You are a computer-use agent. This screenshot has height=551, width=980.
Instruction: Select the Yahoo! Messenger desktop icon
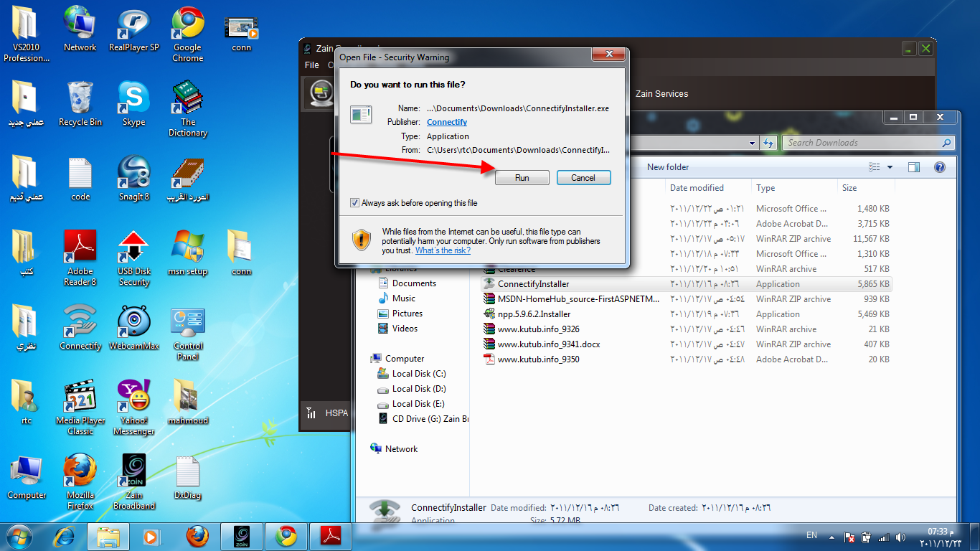[134, 407]
